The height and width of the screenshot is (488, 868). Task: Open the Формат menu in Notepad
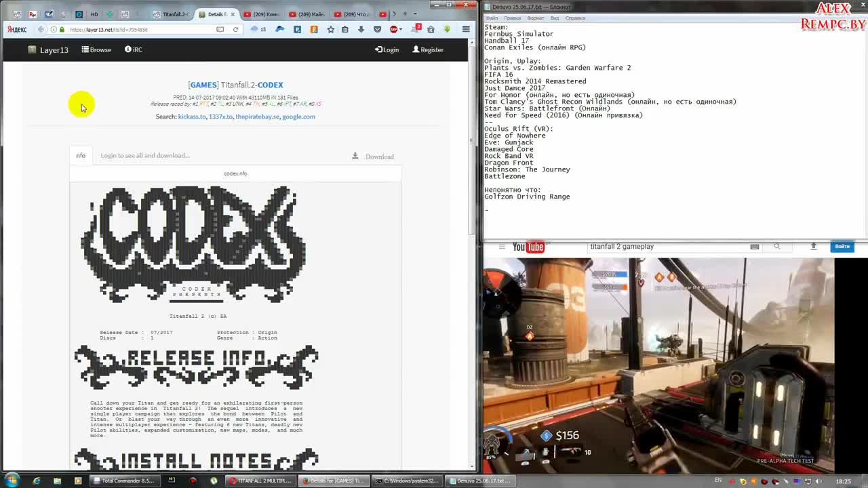click(x=536, y=18)
